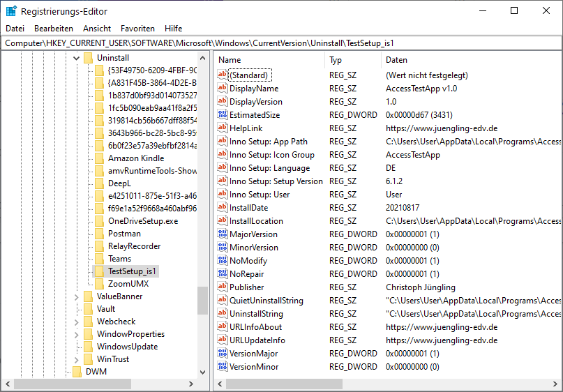Click the folder icon beside Teams key
Viewport: 563px width, 392px height.
pos(100,259)
